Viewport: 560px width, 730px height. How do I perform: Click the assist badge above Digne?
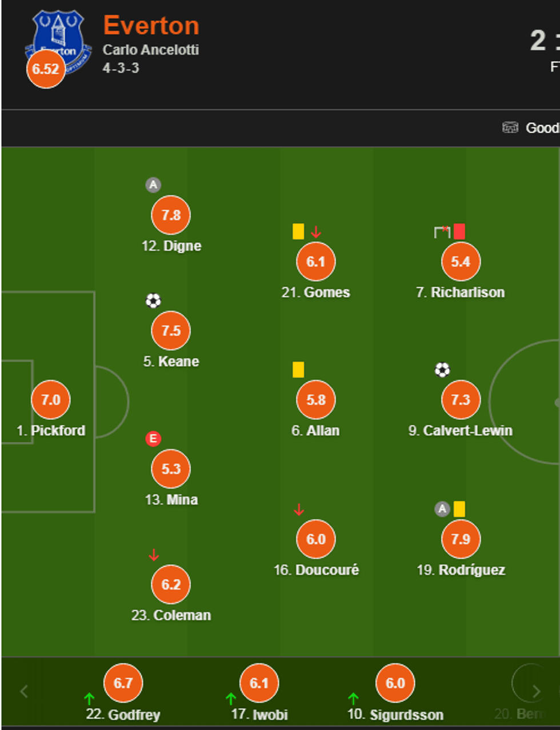[x=153, y=184]
